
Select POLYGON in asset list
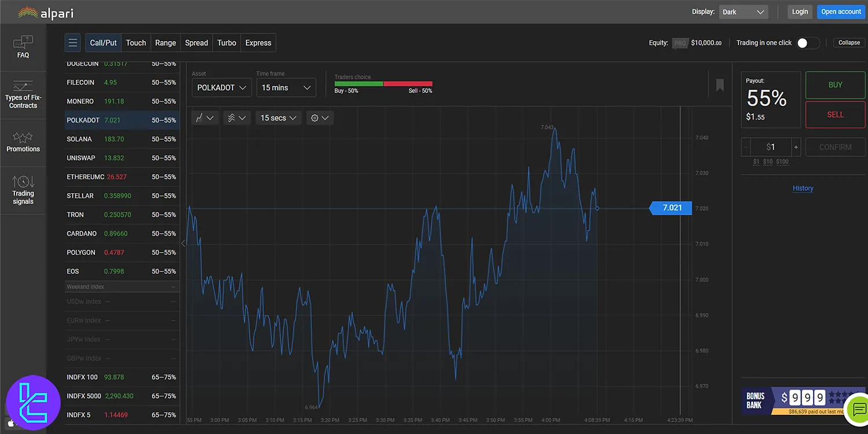click(122, 252)
